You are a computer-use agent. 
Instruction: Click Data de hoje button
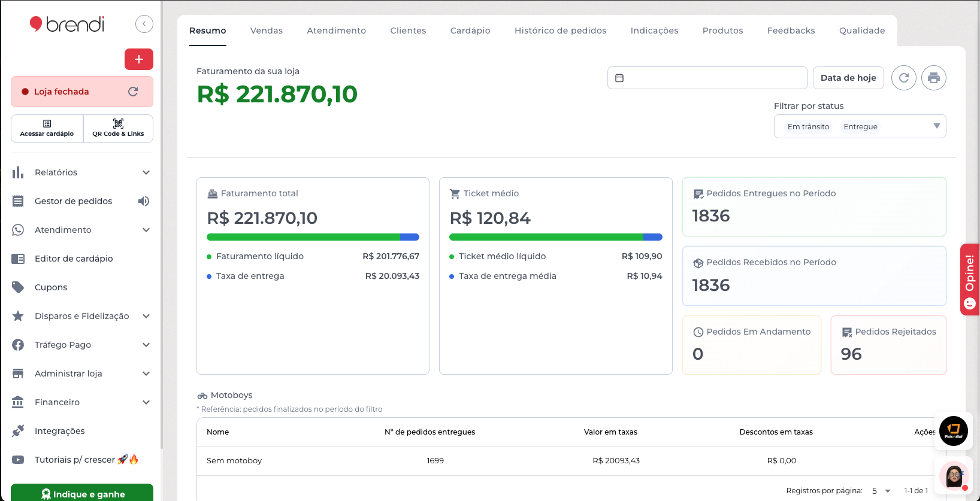[x=848, y=78]
